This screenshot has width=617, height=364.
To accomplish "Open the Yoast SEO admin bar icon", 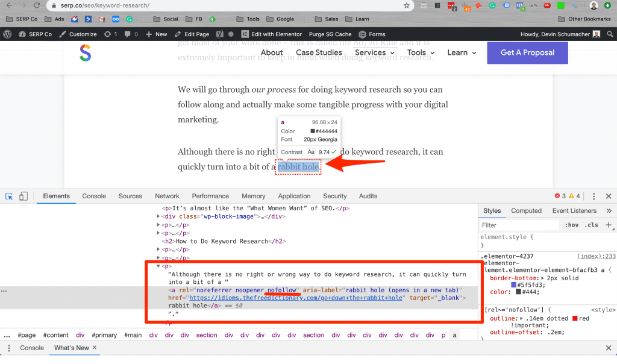I will click(219, 34).
